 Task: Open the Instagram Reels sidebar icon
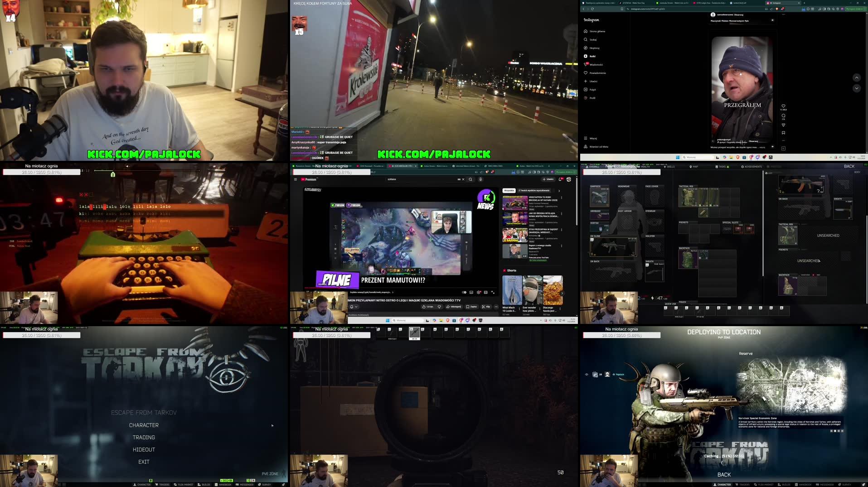pyautogui.click(x=586, y=56)
